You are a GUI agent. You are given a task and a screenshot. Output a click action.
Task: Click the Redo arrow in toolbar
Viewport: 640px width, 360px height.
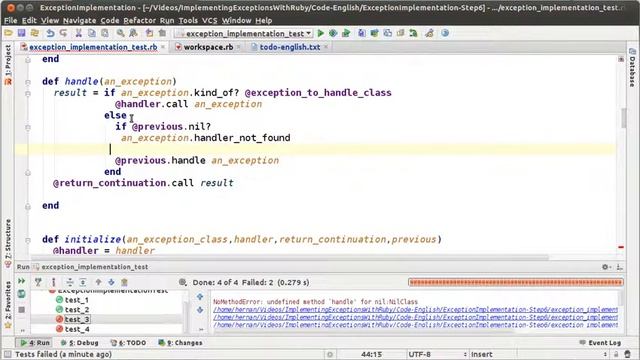63,33
